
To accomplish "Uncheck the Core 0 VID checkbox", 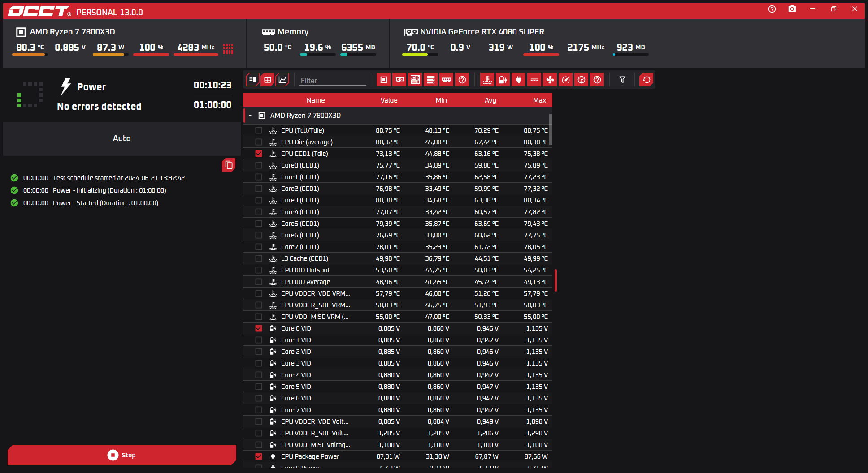I will pyautogui.click(x=259, y=328).
